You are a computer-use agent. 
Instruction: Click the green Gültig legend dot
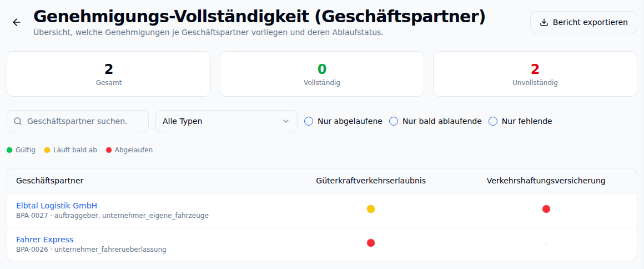[9, 150]
